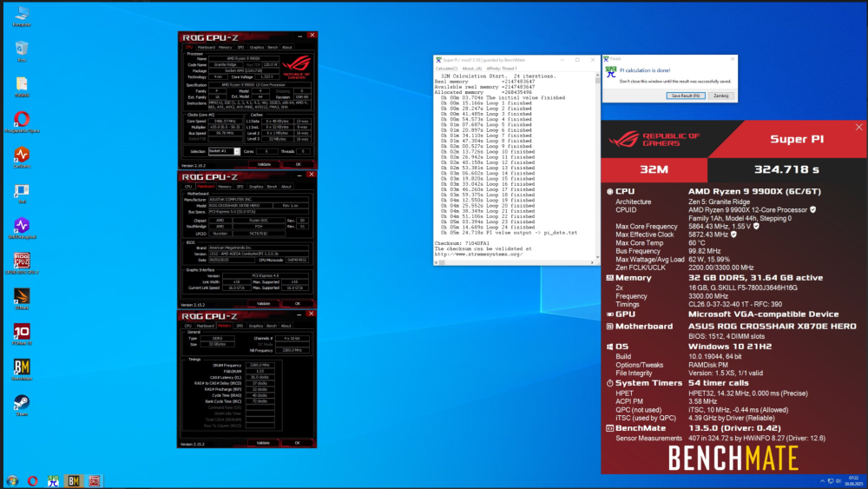Open the TUNING folder on desktop
Image resolution: width=868 pixels, height=489 pixels.
click(x=22, y=86)
